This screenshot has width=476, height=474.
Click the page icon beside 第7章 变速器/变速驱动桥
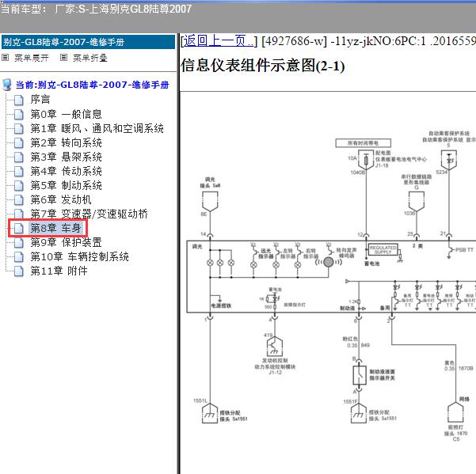click(19, 214)
